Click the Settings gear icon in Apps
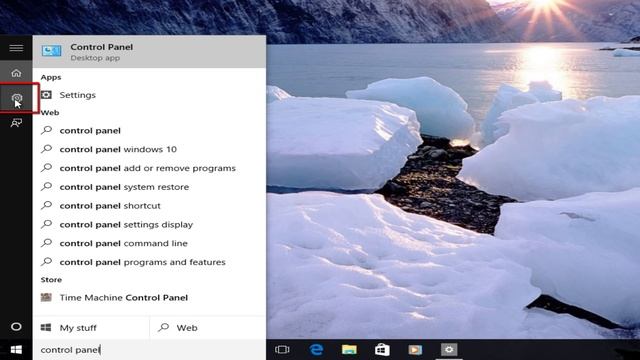Screen dimensions: 640x360 pyautogui.click(x=46, y=95)
